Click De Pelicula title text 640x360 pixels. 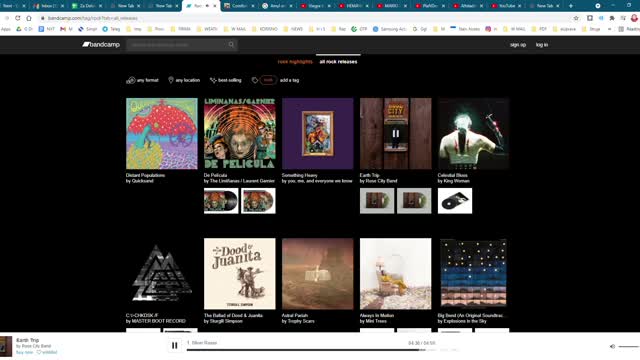pos(216,175)
